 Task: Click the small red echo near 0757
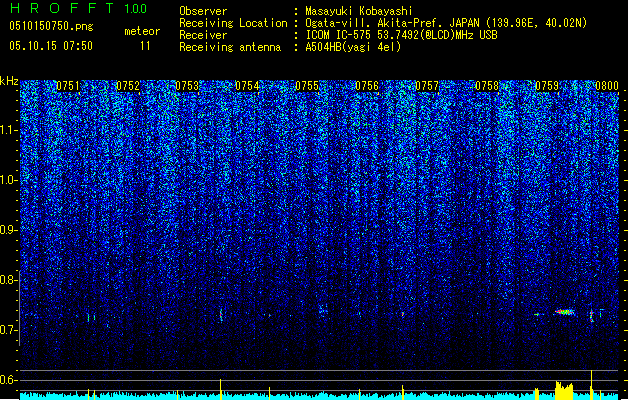pos(403,314)
